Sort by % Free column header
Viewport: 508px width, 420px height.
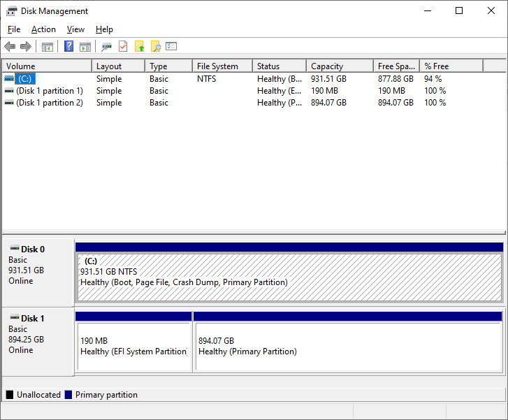[x=451, y=66]
